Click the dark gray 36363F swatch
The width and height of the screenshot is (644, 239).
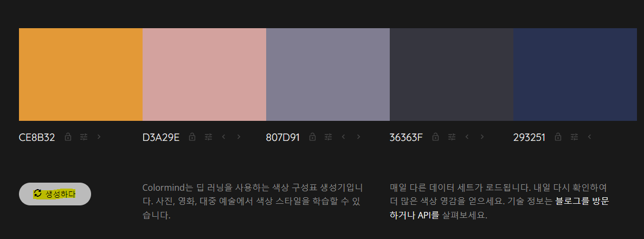tap(452, 74)
